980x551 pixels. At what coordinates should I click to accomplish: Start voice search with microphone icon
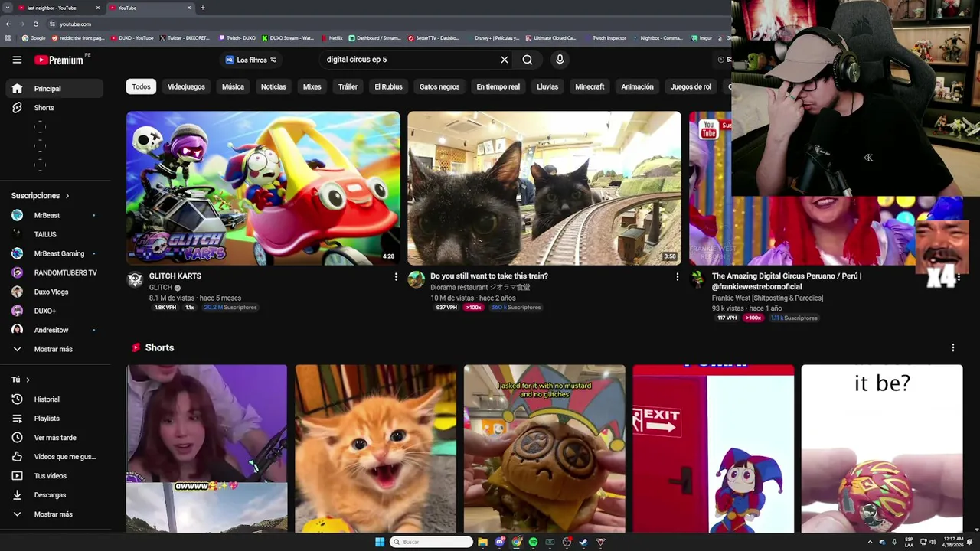[x=560, y=60]
